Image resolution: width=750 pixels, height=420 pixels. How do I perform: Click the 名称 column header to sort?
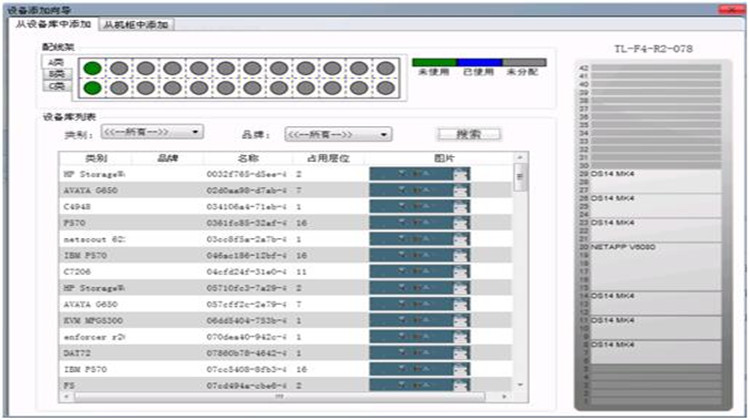coord(247,158)
